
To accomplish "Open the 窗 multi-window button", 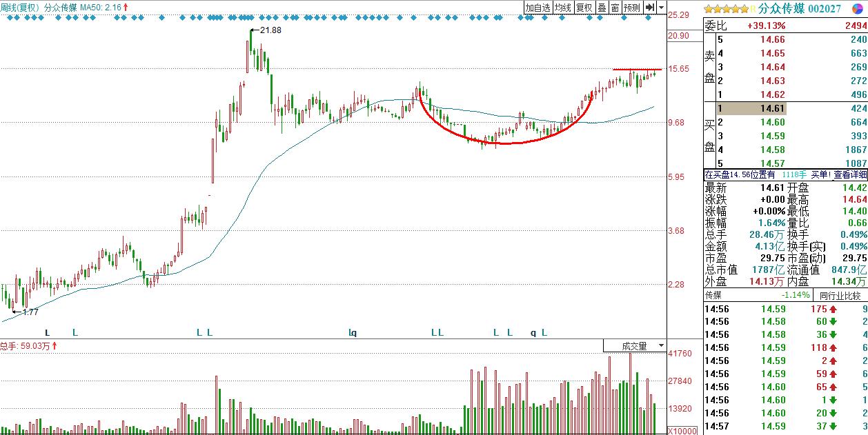I will pos(615,8).
